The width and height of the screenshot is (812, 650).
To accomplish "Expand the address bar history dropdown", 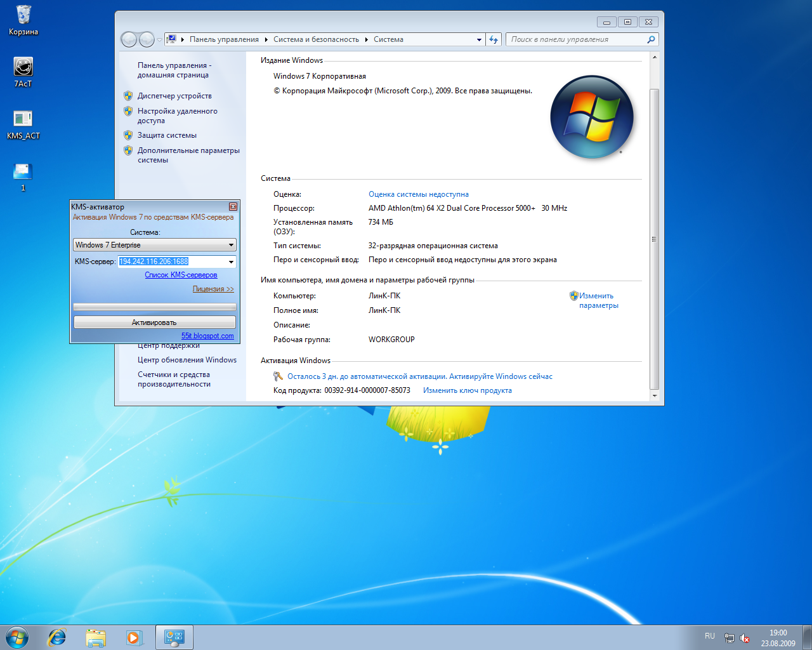I will (479, 39).
